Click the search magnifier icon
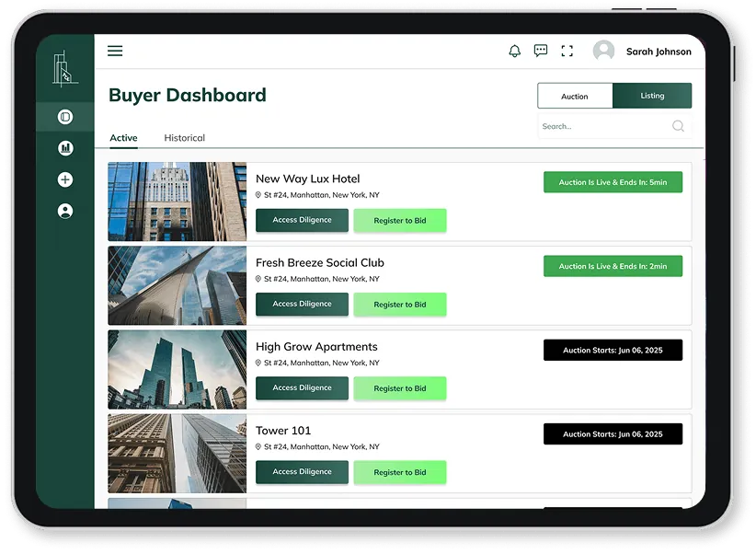 tap(678, 126)
